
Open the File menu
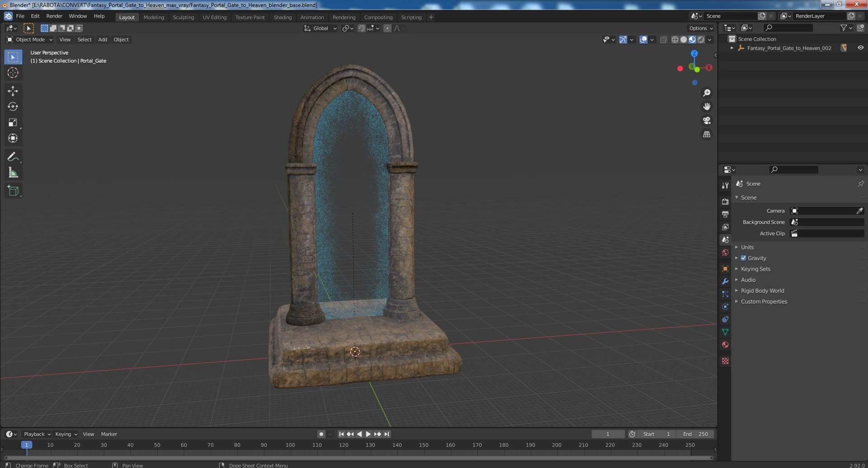point(20,16)
